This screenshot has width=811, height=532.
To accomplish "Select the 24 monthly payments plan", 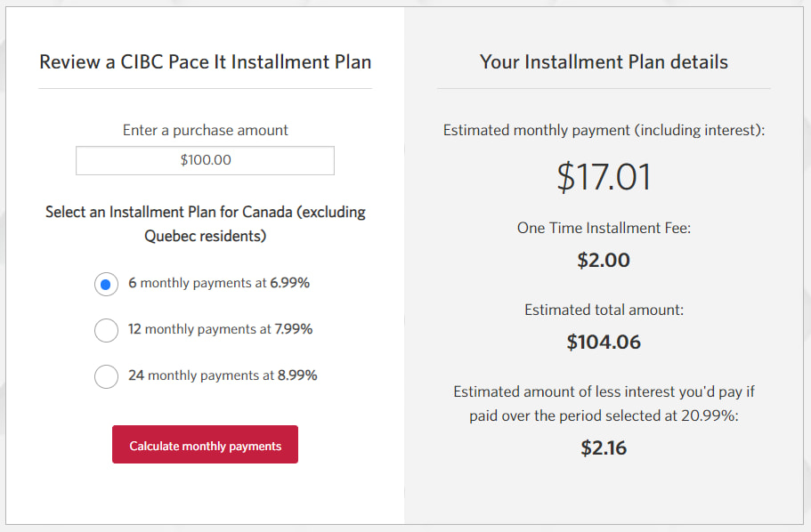I will pyautogui.click(x=106, y=376).
